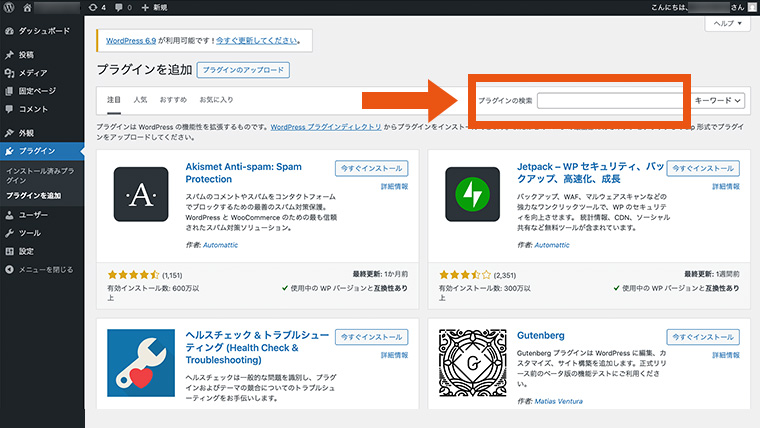Open the comments bubble icon in admin bar
Image resolution: width=760 pixels, height=428 pixels.
(x=122, y=7)
